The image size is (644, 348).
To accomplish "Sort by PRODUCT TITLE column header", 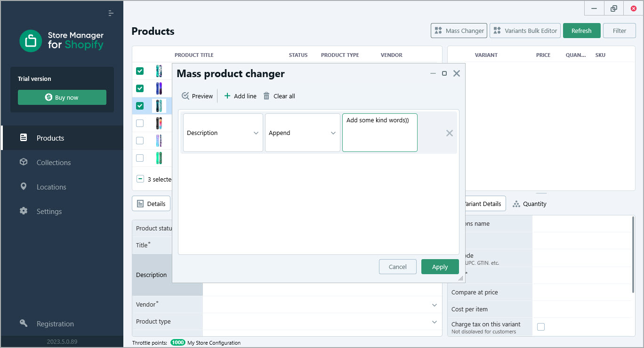I will coord(194,55).
